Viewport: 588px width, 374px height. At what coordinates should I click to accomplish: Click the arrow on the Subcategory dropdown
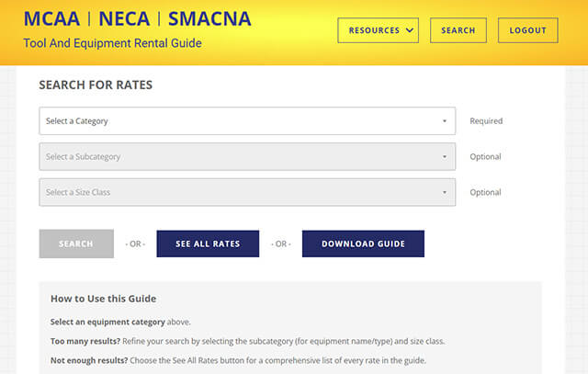tap(445, 157)
